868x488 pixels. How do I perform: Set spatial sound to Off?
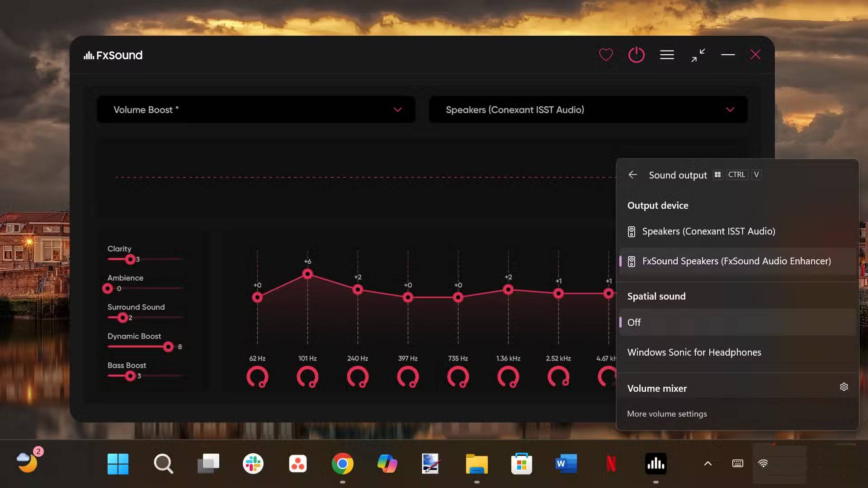tap(634, 323)
